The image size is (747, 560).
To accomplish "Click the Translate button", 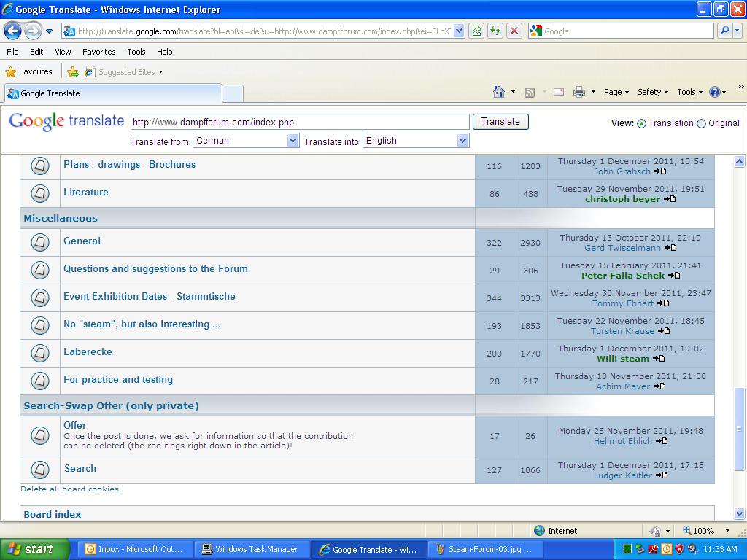I will [x=500, y=122].
